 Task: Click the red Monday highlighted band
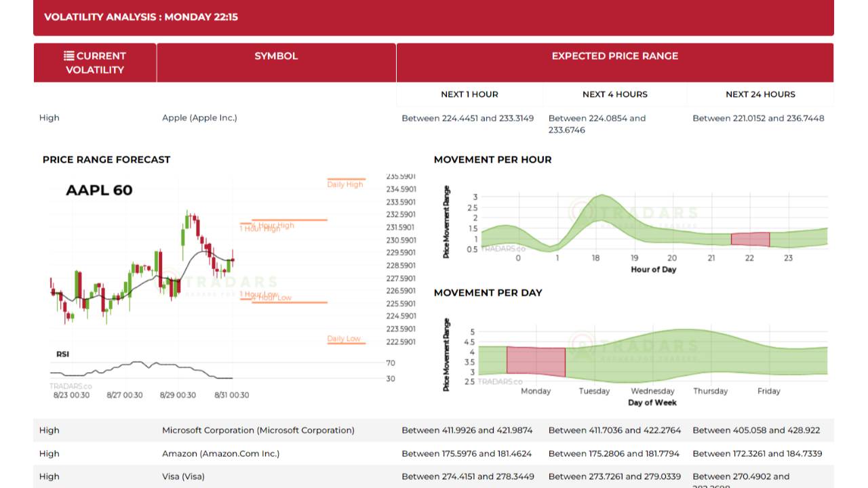[x=536, y=361]
